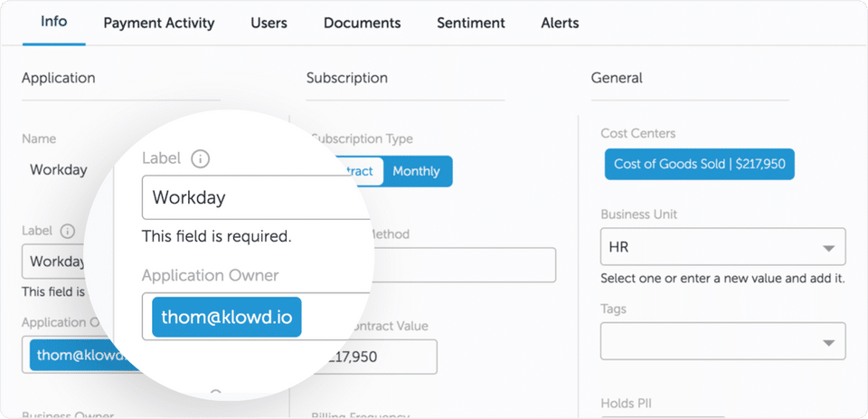868x419 pixels.
Task: Click the Business Unit field showing HR
Action: pos(710,247)
